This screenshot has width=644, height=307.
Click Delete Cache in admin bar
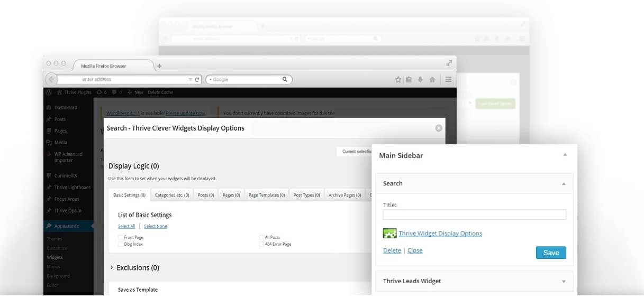click(x=160, y=92)
